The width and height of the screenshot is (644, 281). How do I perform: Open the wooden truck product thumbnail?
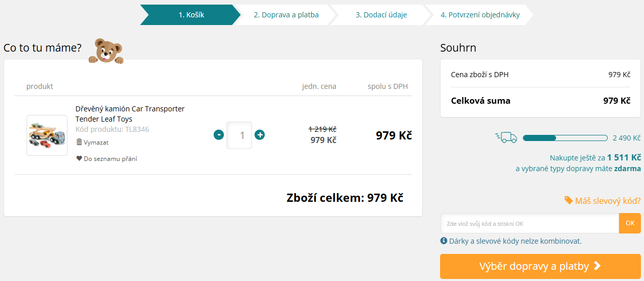[47, 135]
